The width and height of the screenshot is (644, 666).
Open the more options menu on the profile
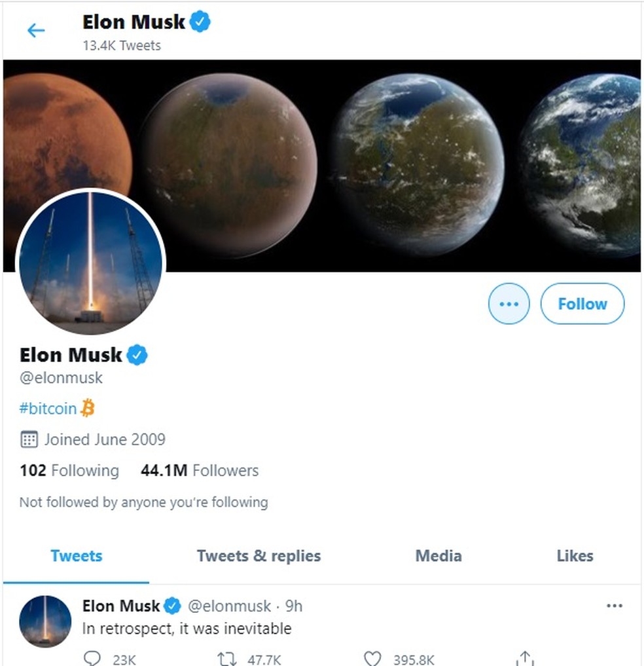coord(509,303)
